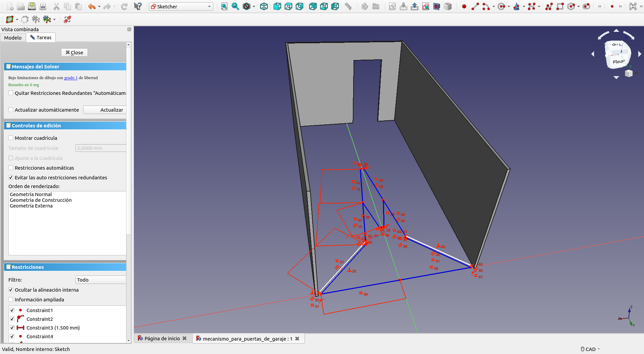Image resolution: width=644 pixels, height=354 pixels.
Task: Choose the Create Polyline tool
Action: tap(549, 6)
